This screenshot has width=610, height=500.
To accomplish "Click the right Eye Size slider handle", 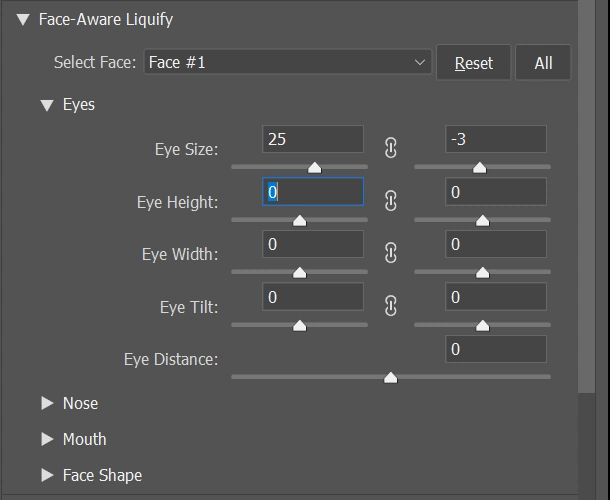I will click(479, 168).
